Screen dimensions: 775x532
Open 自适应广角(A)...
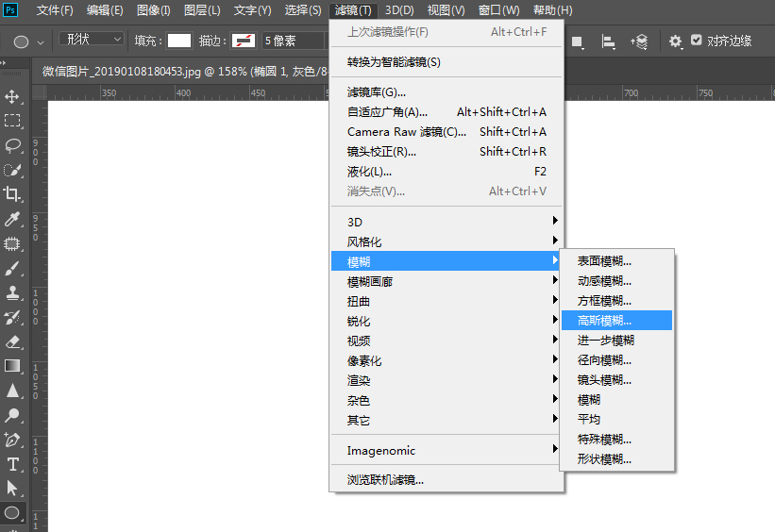point(446,112)
